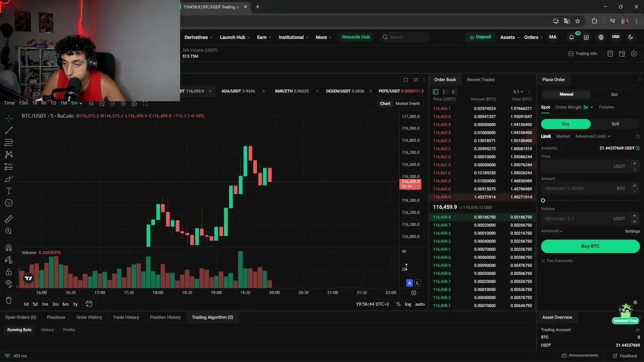Screen dimensions: 644x362
Task: Open the emoji icons tool
Action: 9,203
